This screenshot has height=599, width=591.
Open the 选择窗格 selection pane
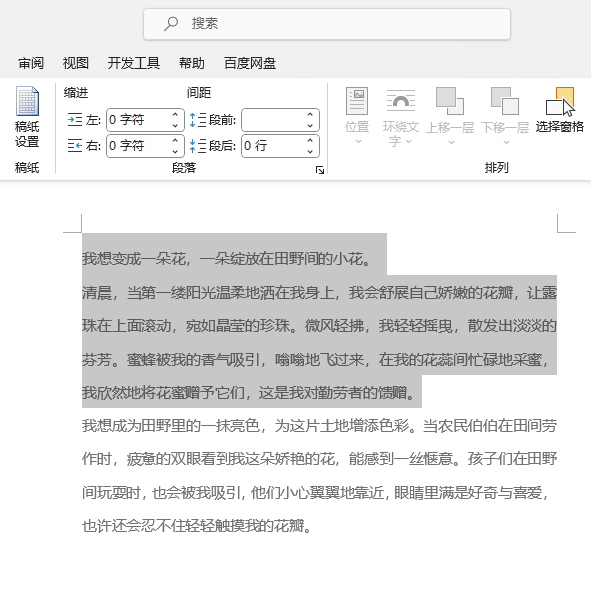click(560, 110)
